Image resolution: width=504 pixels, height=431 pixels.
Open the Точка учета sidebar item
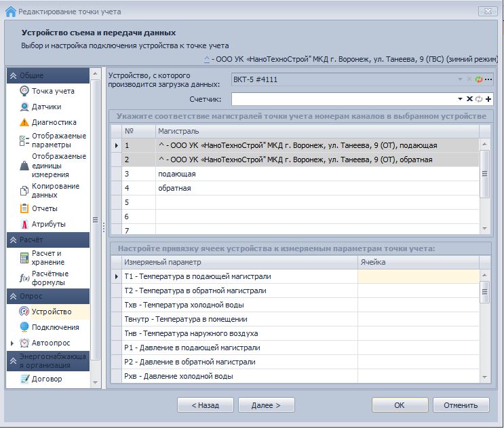pos(53,91)
